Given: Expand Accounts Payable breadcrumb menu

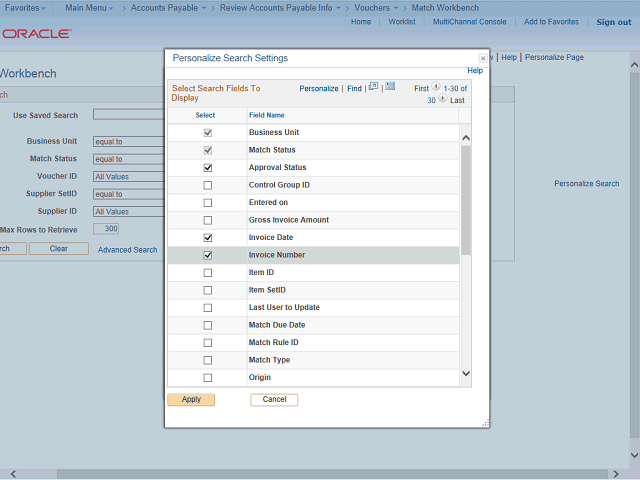Looking at the screenshot, I should pyautogui.click(x=168, y=8).
